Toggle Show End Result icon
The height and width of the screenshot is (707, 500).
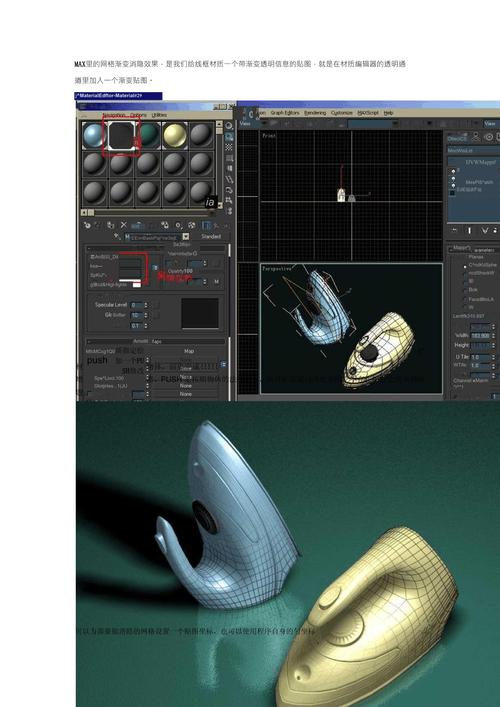pos(206,225)
